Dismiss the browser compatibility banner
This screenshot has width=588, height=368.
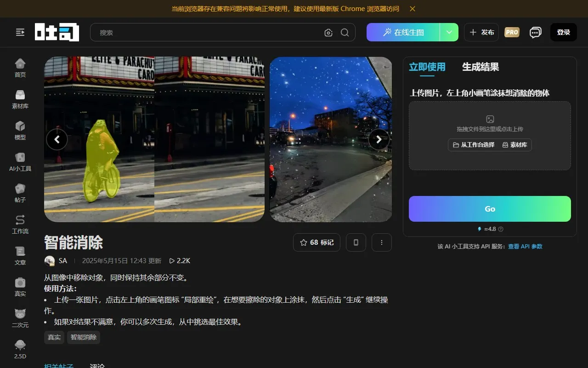pyautogui.click(x=413, y=8)
